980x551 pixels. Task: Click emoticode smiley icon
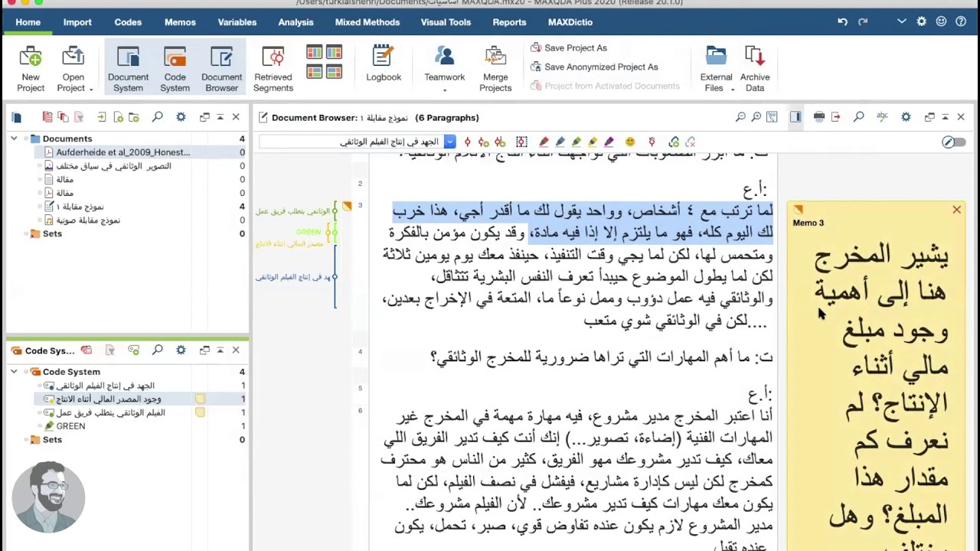pyautogui.click(x=630, y=142)
